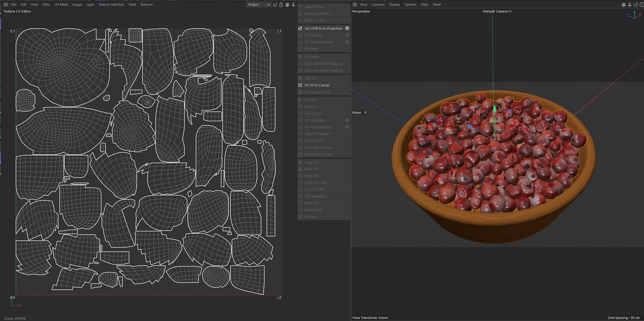The image size is (644, 321).
Task: Open the viewport Options menu
Action: (x=410, y=5)
